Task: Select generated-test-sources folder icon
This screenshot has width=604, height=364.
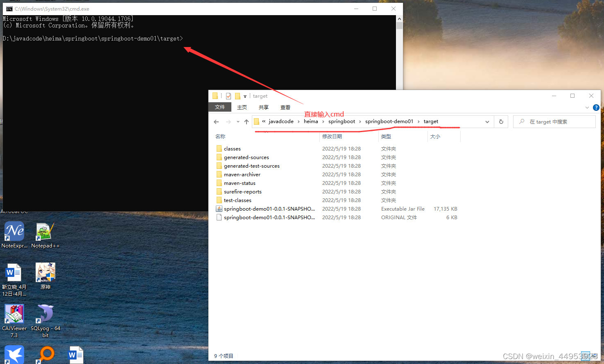Action: pos(219,166)
